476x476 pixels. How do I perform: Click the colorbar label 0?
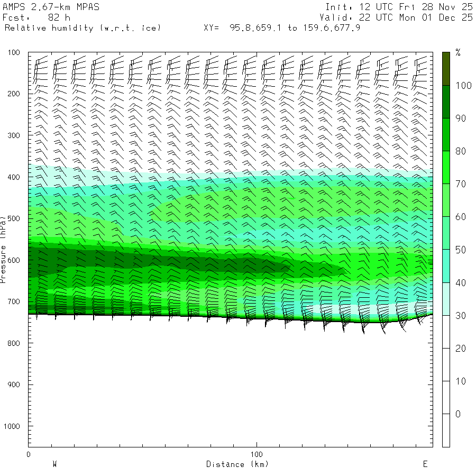(x=458, y=414)
